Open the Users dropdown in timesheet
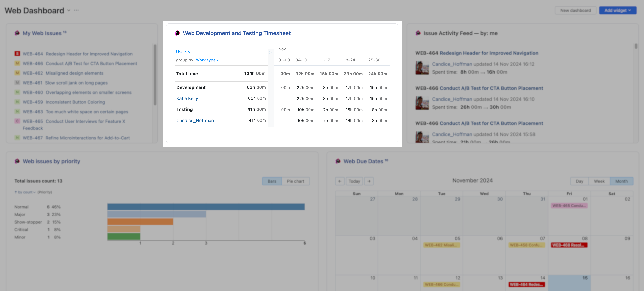 [183, 52]
